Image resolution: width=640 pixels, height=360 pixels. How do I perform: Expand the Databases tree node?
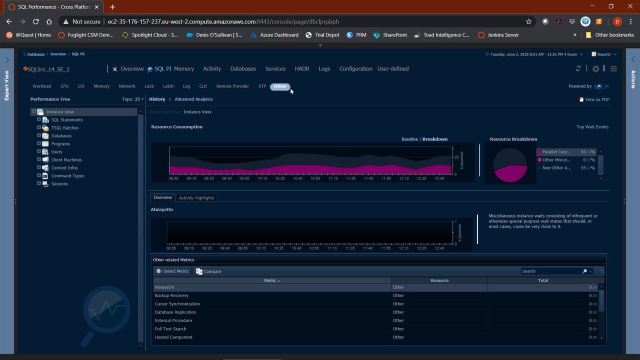click(39, 136)
